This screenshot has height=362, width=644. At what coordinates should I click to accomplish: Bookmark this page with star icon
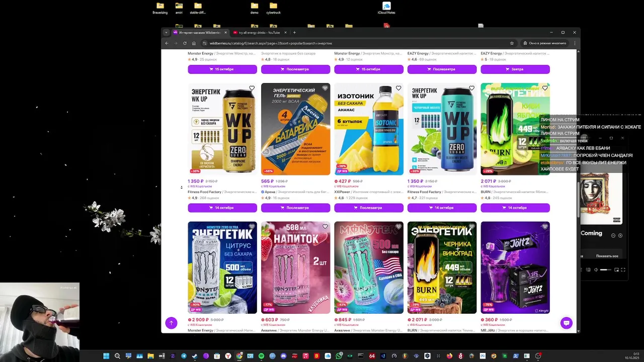pos(512,43)
